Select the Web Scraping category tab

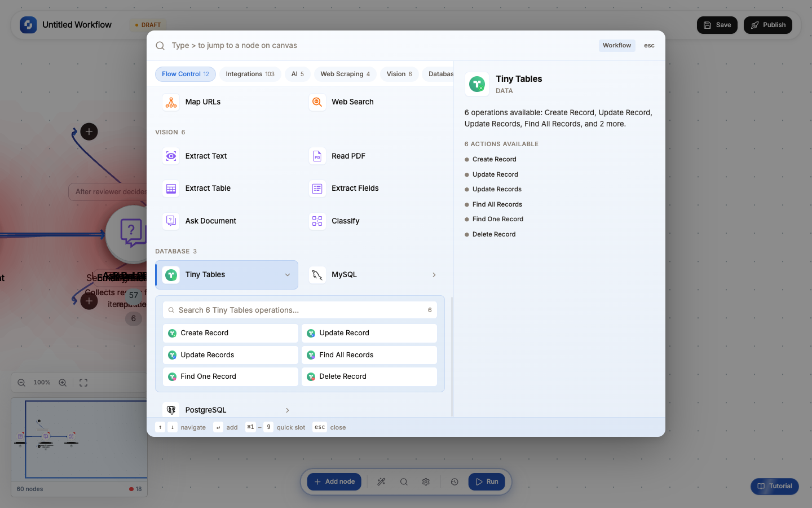point(345,74)
